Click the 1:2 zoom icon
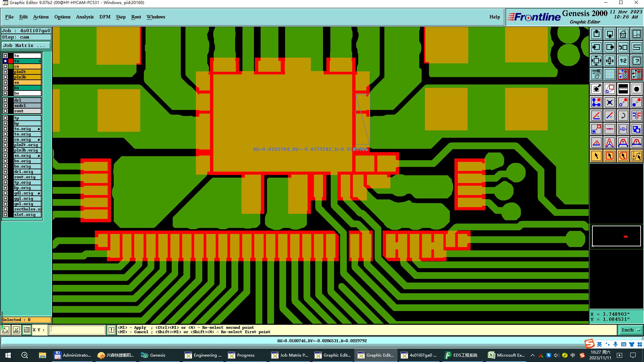This screenshot has height=362, width=644. 623,61
